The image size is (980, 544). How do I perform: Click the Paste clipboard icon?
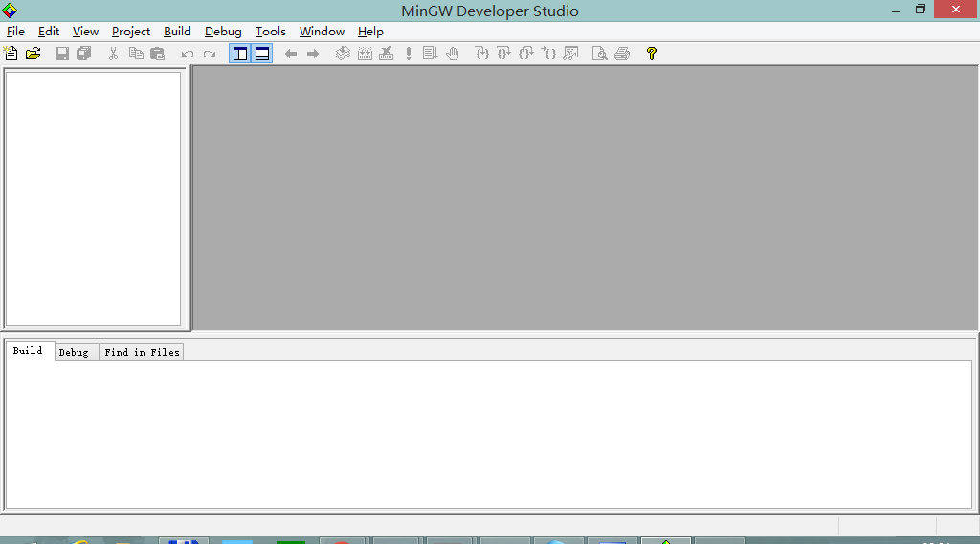(x=158, y=54)
